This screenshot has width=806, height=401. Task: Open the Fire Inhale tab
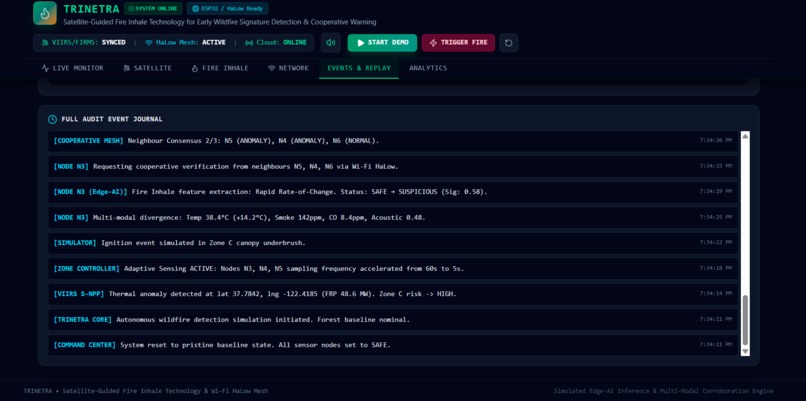tap(219, 68)
